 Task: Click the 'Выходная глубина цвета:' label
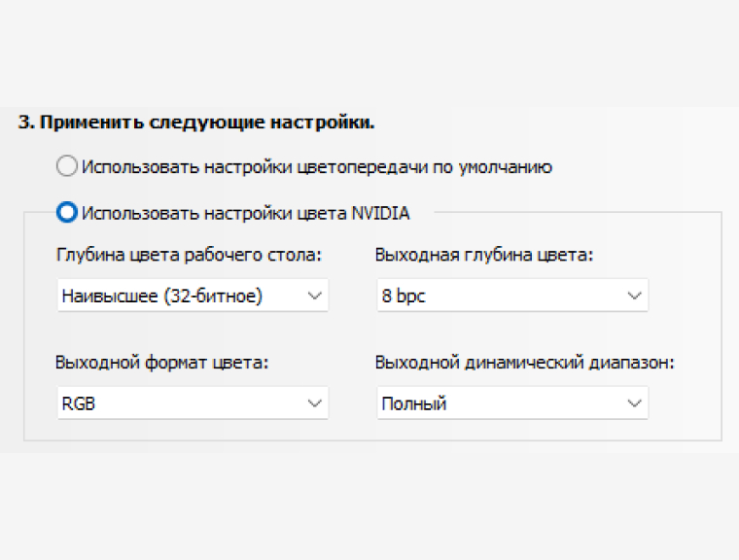(x=483, y=256)
